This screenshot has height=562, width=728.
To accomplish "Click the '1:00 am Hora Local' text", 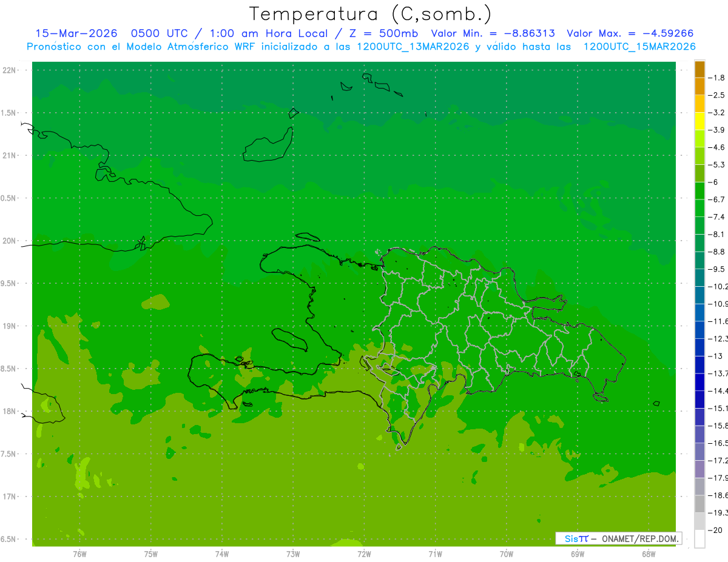I will coord(269,33).
